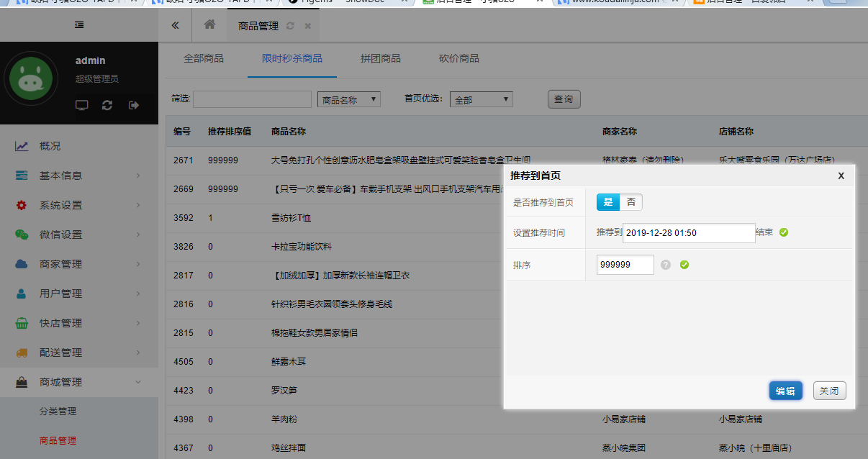Click the 商品名称 column header
The image size is (868, 459).
[x=289, y=132]
